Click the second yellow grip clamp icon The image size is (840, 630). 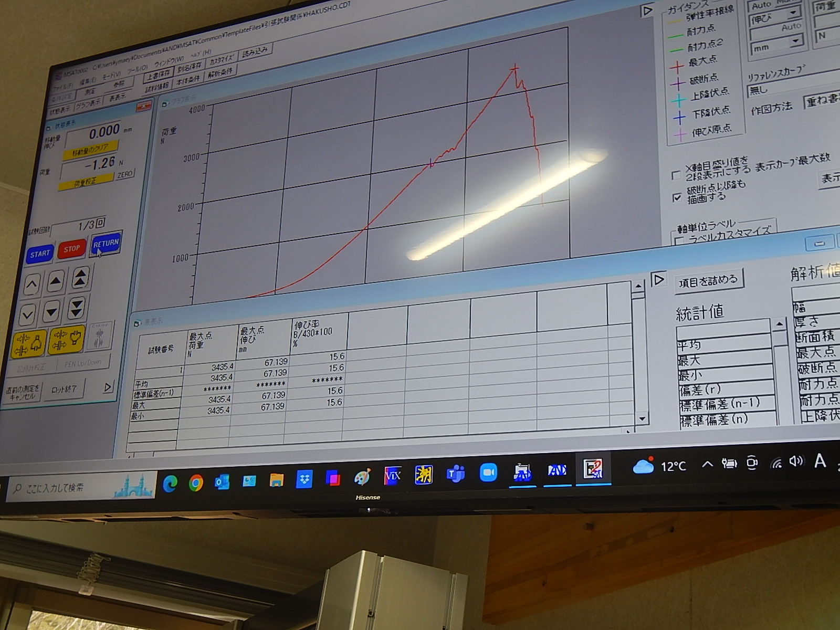point(67,341)
